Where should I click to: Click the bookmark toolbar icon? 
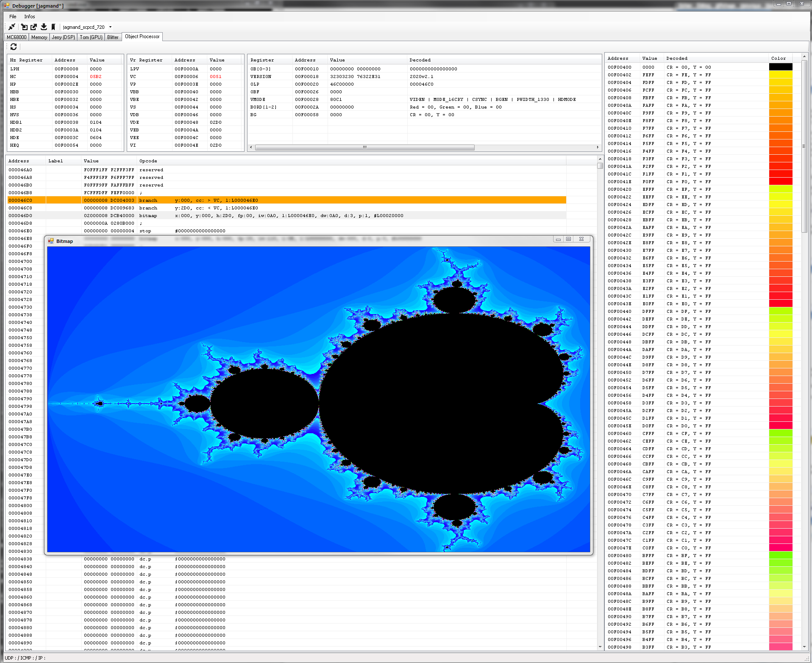click(x=53, y=27)
